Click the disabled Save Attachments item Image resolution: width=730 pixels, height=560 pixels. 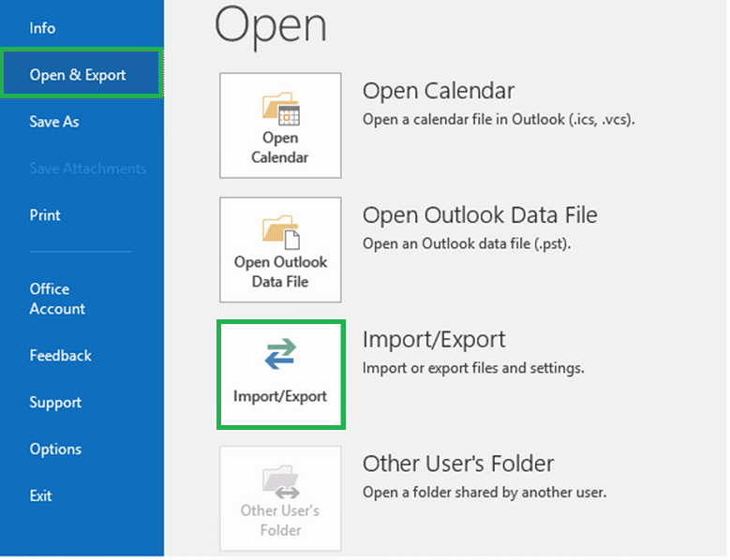click(x=88, y=169)
